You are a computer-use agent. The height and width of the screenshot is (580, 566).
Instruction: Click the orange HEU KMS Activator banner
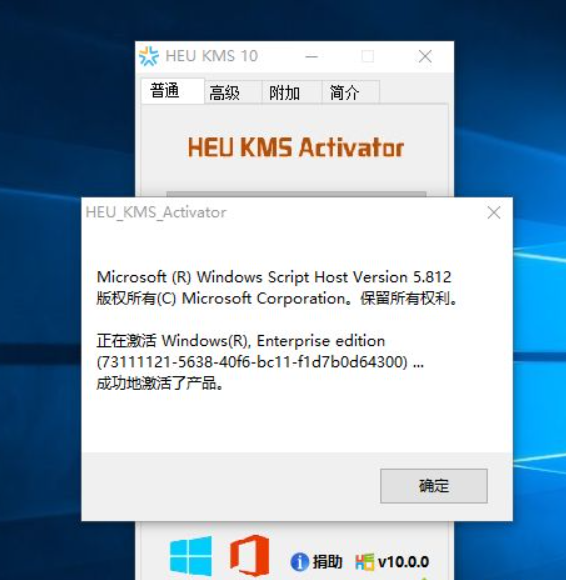click(x=296, y=147)
